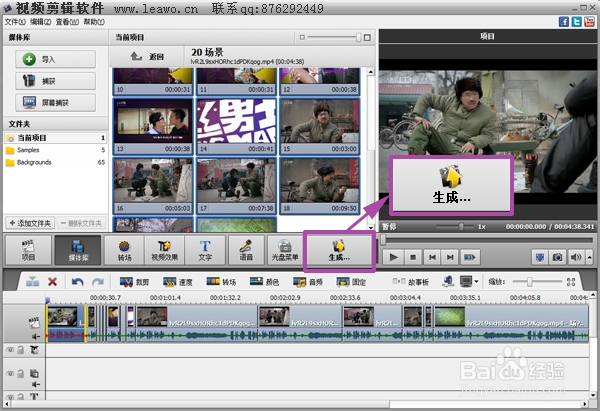Open the 裁剪 trim tool
Image resolution: width=600 pixels, height=411 pixels.
pyautogui.click(x=134, y=282)
